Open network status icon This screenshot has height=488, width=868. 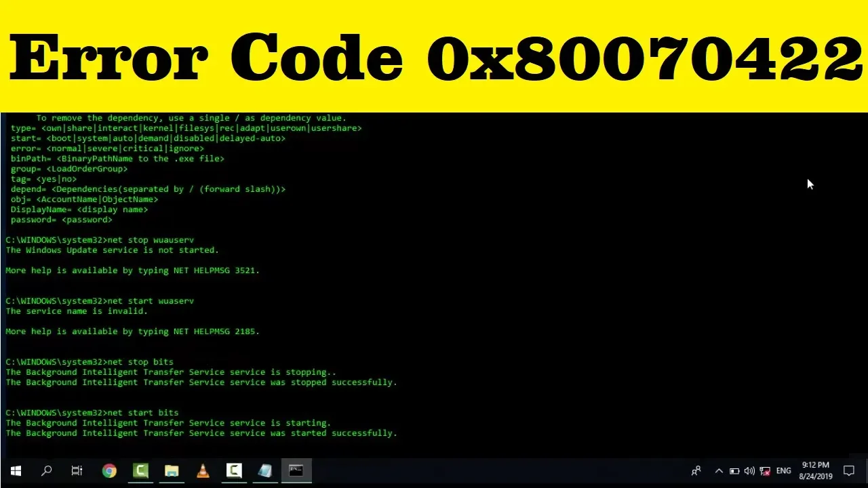(765, 470)
